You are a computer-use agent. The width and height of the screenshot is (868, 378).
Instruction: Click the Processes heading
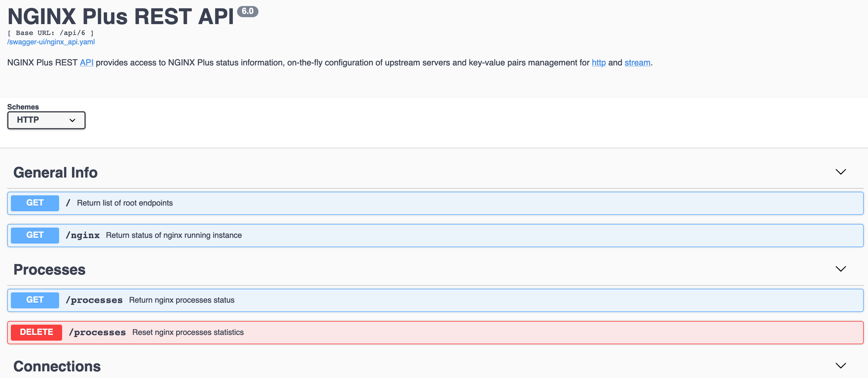[49, 269]
